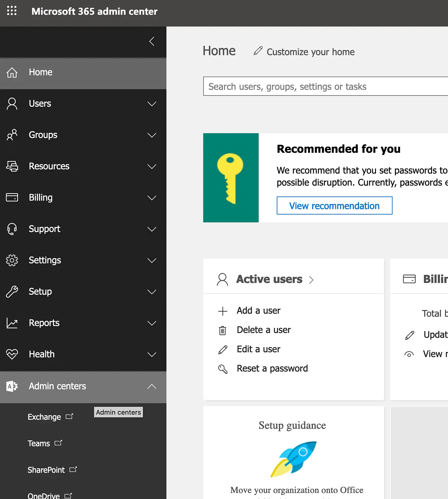
Task: Click Microsoft 365 admin center title
Action: pyautogui.click(x=94, y=11)
